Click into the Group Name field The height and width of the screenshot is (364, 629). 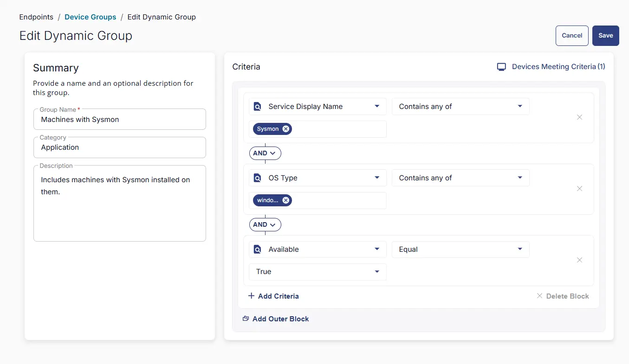(120, 120)
